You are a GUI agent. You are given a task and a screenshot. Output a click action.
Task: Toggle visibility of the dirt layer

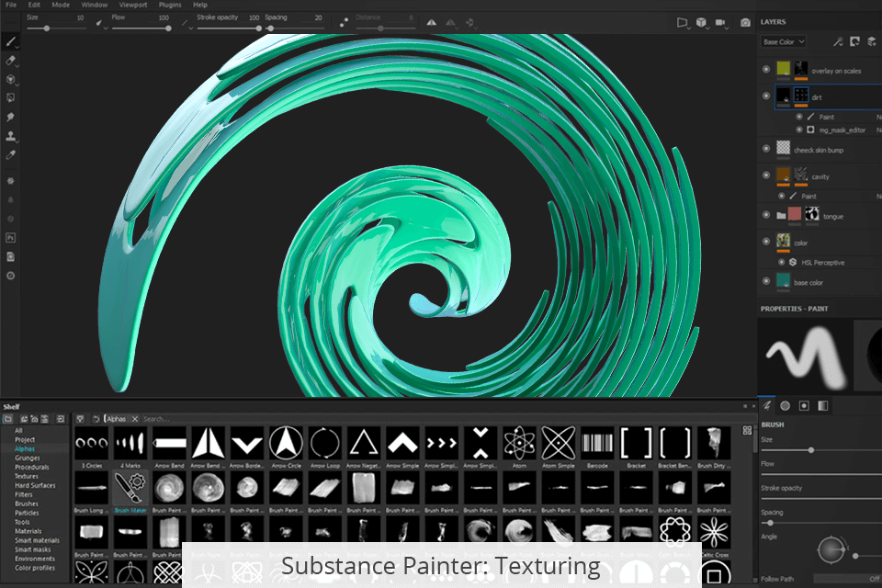(765, 96)
